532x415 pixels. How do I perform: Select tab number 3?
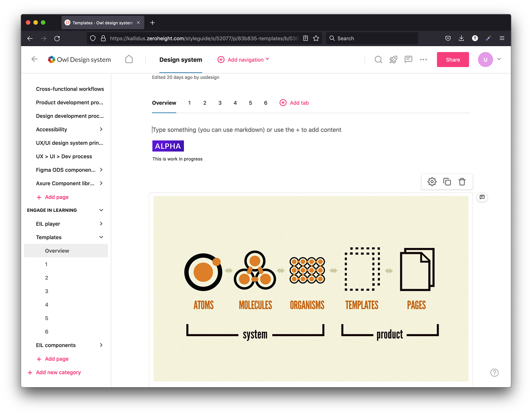[220, 103]
